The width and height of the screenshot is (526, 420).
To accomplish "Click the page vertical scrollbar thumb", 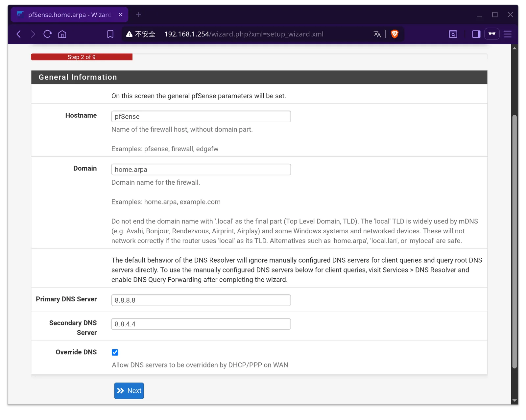I will [514, 242].
